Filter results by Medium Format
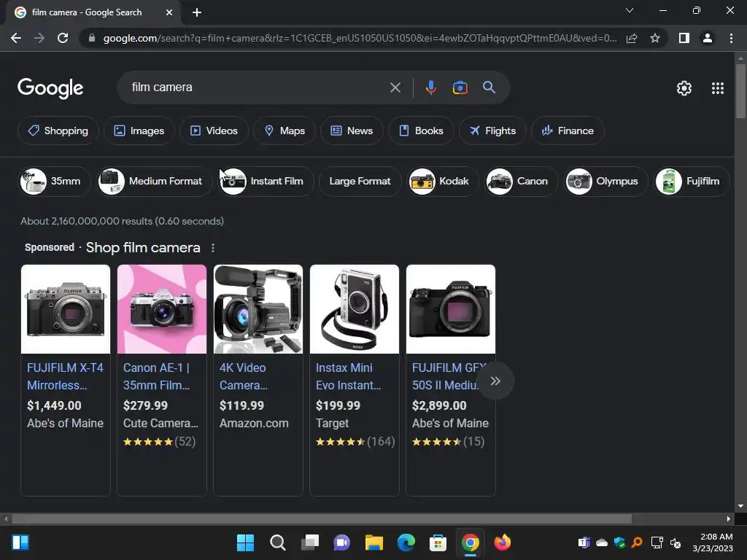The image size is (747, 560). tap(155, 182)
